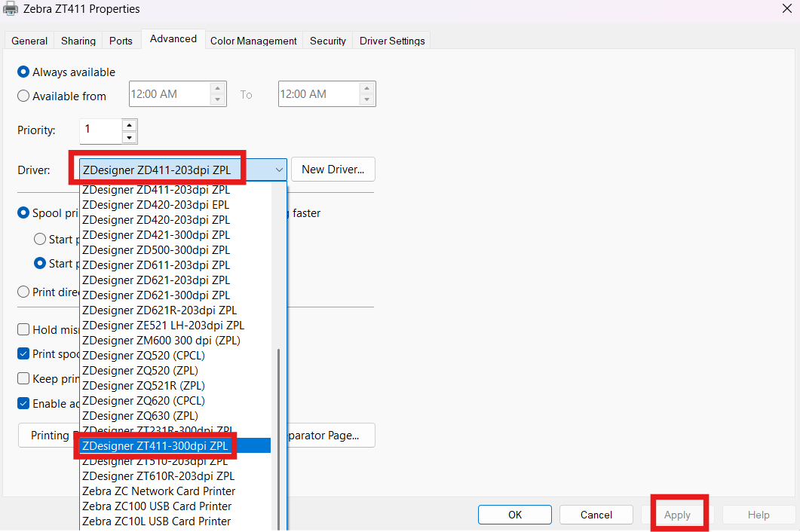Viewport: 800px width, 532px height.
Task: Pick ZDesigner ZD421-300dpi ZPL from the list
Action: click(176, 234)
